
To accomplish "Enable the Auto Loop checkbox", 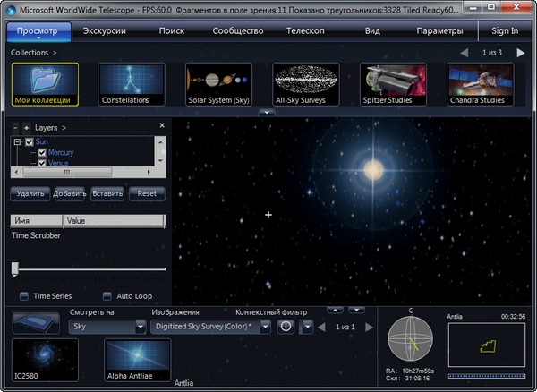I will point(107,296).
